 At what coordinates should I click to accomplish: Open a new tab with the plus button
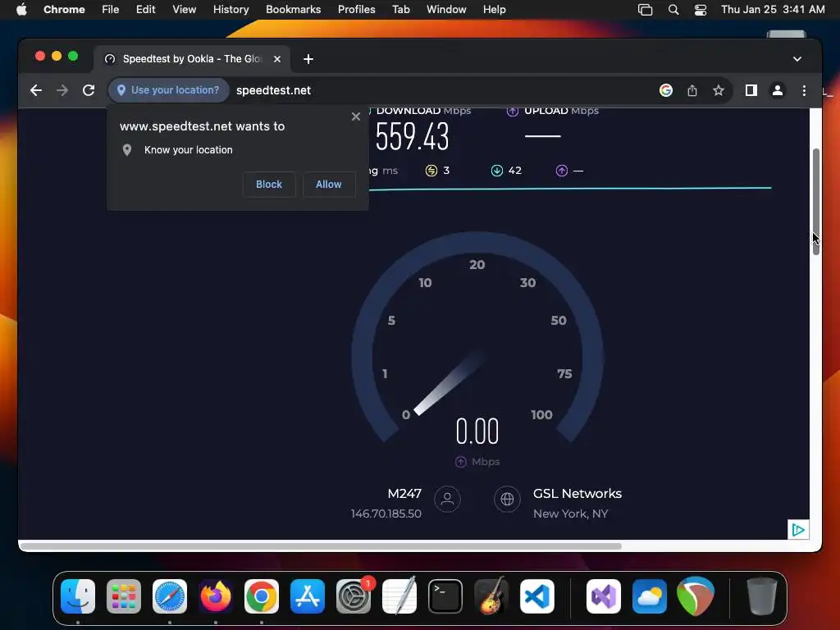(x=308, y=59)
